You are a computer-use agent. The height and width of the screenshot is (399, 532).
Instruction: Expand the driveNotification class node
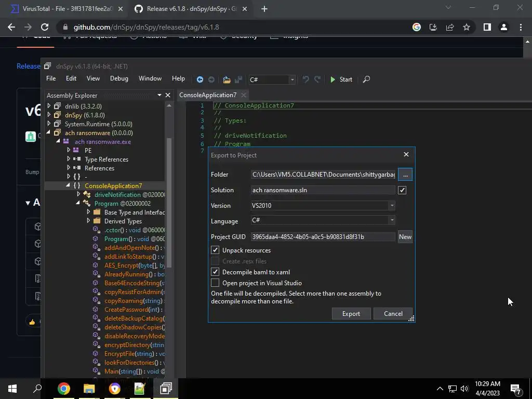pyautogui.click(x=78, y=194)
